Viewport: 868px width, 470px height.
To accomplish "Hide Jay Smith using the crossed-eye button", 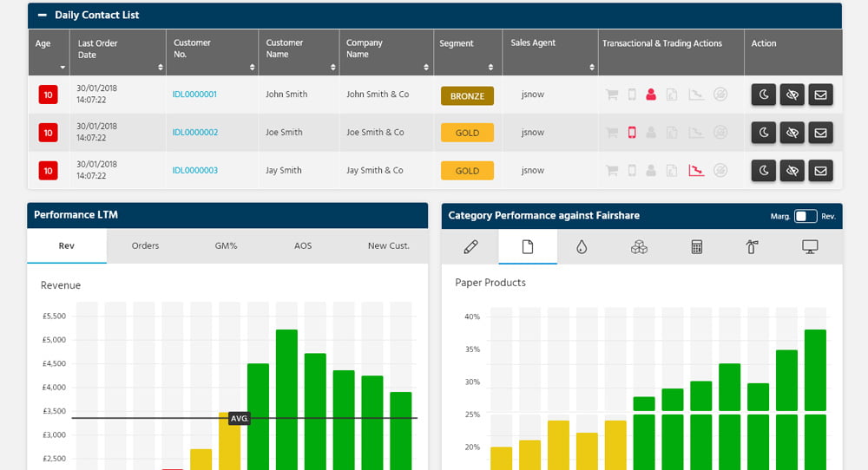I will [792, 171].
